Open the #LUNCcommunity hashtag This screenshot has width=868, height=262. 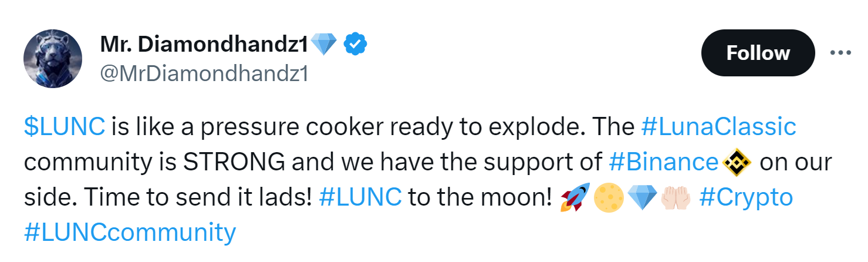pos(130,233)
